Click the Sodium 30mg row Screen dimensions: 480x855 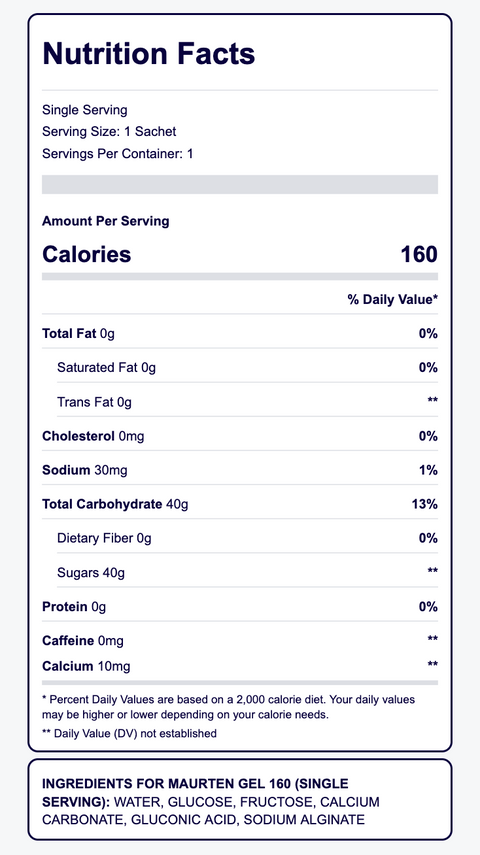(240, 470)
